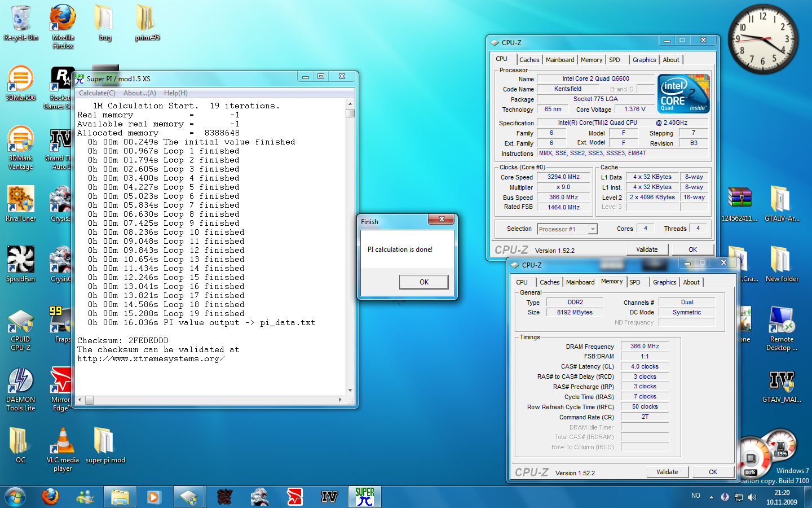Open Firefox from the taskbar
Viewport: 812px width, 508px height.
tap(51, 497)
